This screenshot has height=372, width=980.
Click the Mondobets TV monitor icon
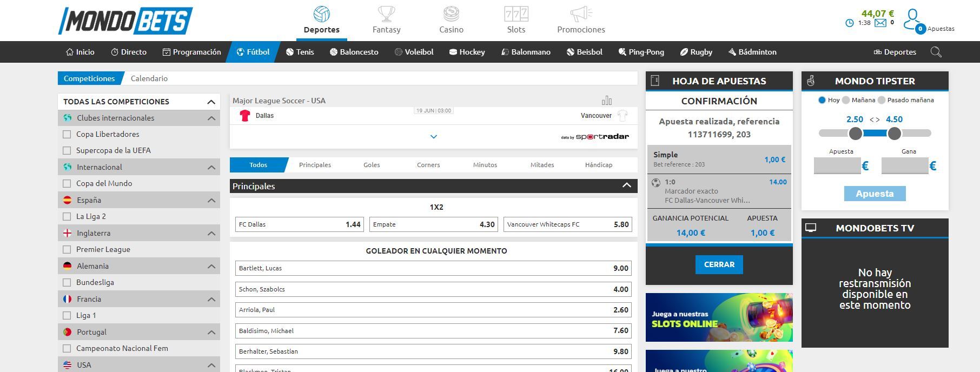(810, 228)
